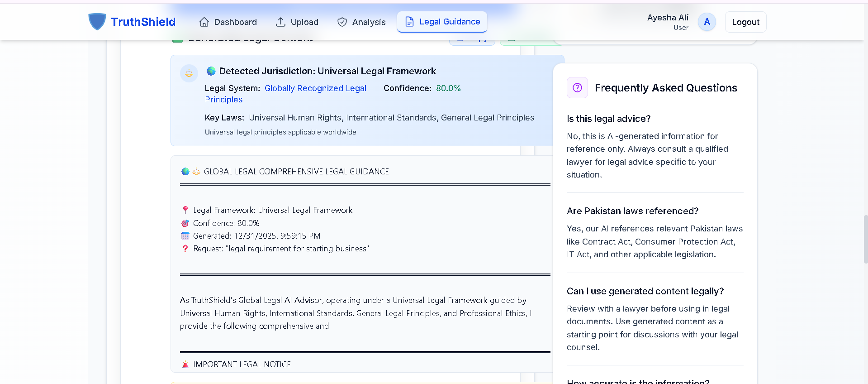Screen dimensions: 868x384
Task: Click the target icon next to Confidence
Action: [x=185, y=223]
